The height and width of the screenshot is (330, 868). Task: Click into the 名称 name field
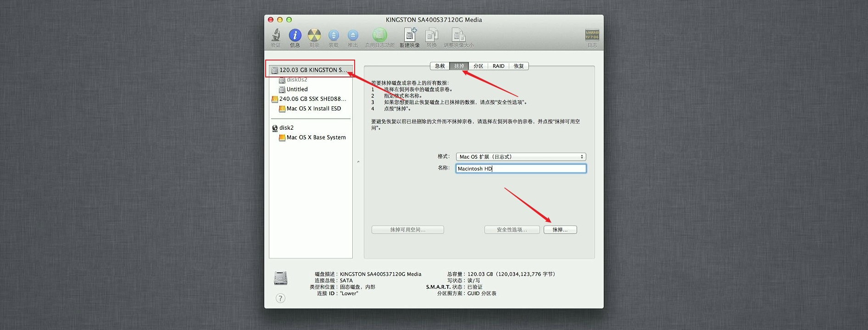point(521,169)
